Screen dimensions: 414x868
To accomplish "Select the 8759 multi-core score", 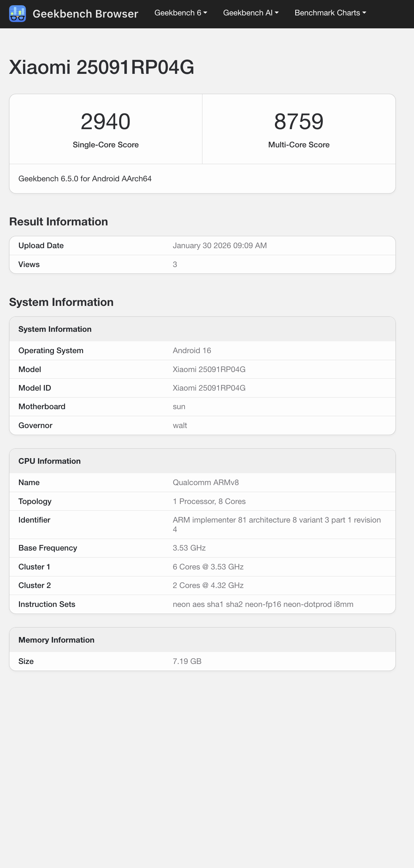I will click(x=299, y=122).
